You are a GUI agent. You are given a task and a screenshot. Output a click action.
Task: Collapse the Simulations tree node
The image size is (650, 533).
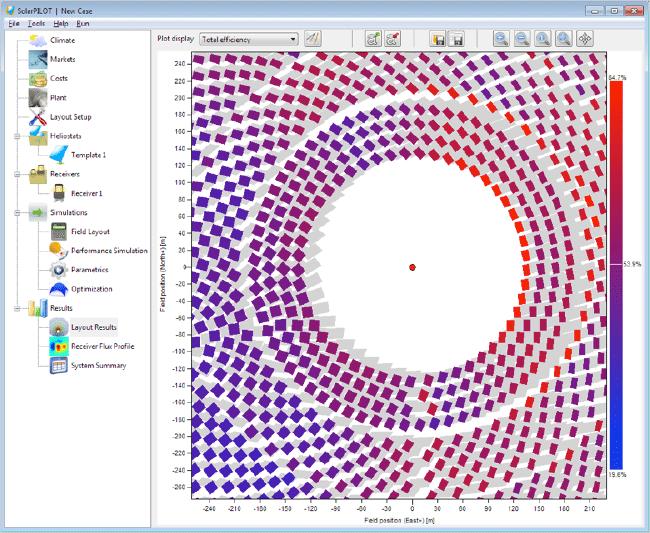tap(17, 213)
